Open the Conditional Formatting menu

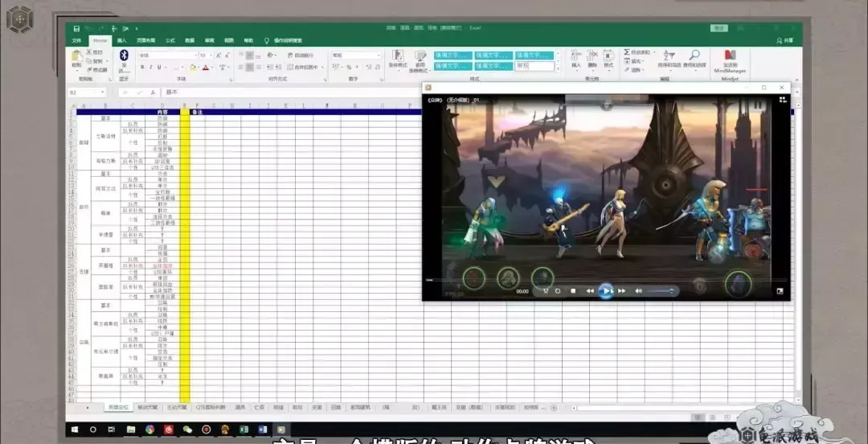click(398, 60)
